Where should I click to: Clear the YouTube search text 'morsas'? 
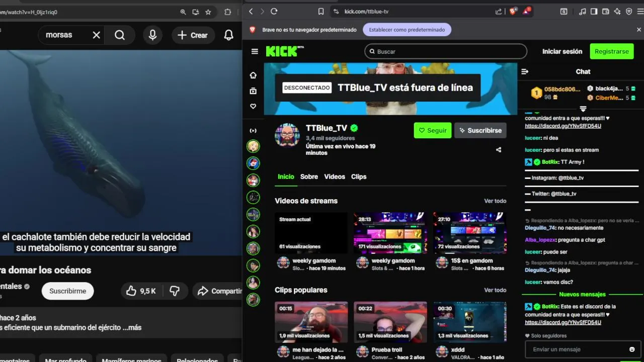click(x=97, y=35)
